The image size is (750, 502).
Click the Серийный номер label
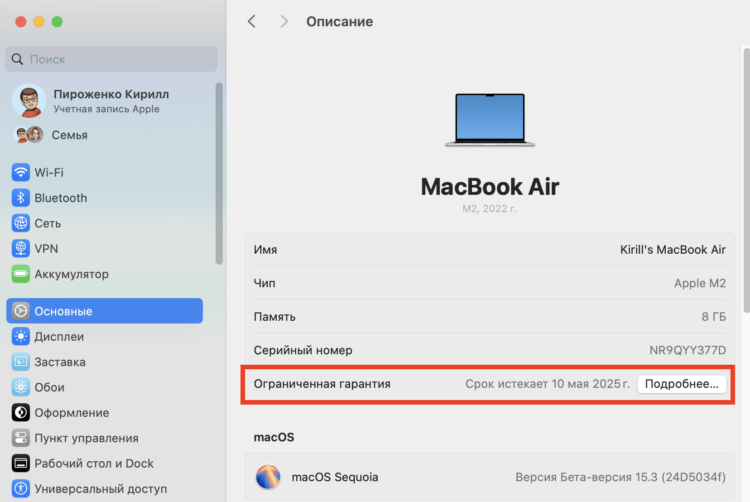click(303, 350)
